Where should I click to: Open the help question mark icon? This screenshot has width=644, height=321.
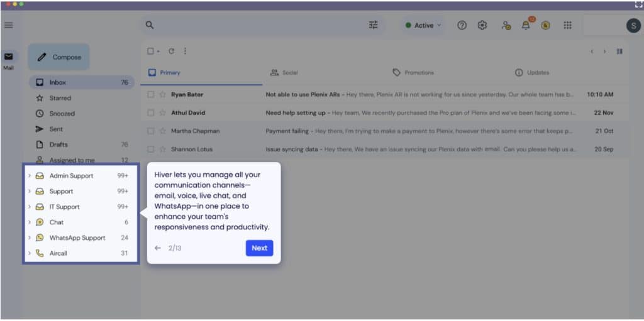462,25
